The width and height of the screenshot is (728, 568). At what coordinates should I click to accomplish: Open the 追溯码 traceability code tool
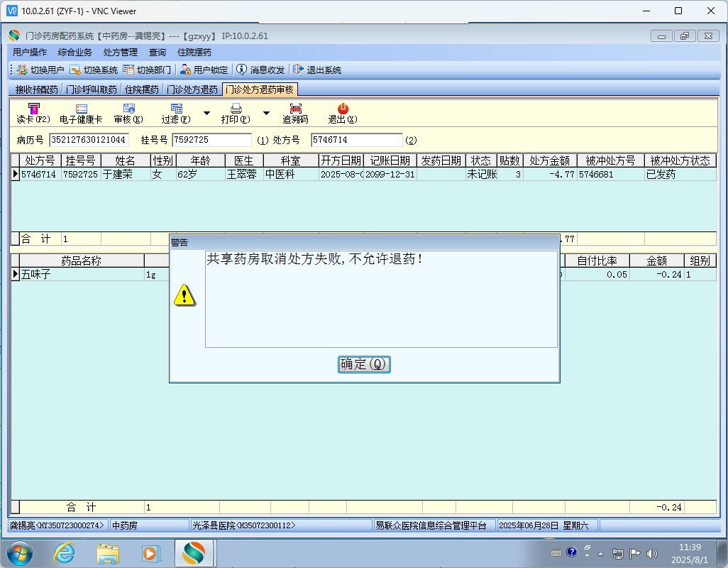click(x=295, y=114)
